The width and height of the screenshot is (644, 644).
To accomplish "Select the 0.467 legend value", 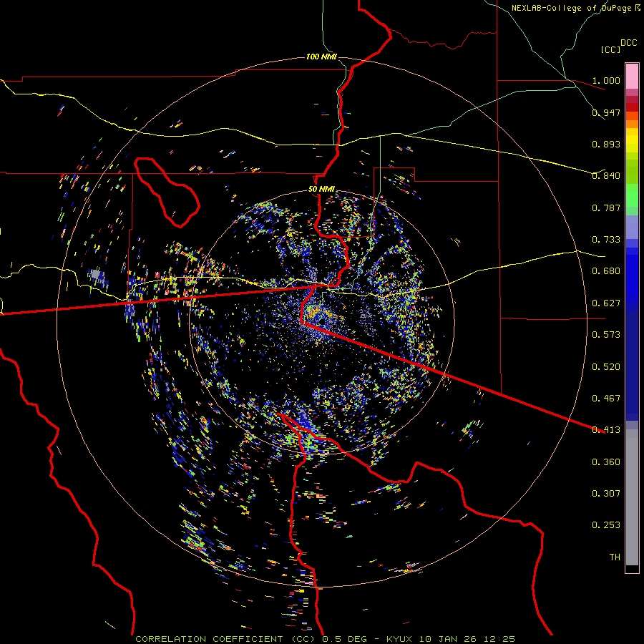I will (606, 399).
